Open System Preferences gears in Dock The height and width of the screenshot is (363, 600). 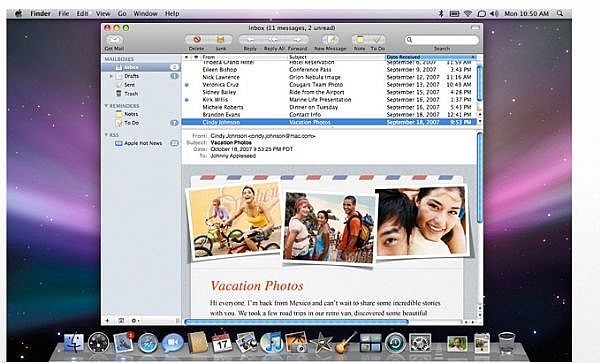420,342
